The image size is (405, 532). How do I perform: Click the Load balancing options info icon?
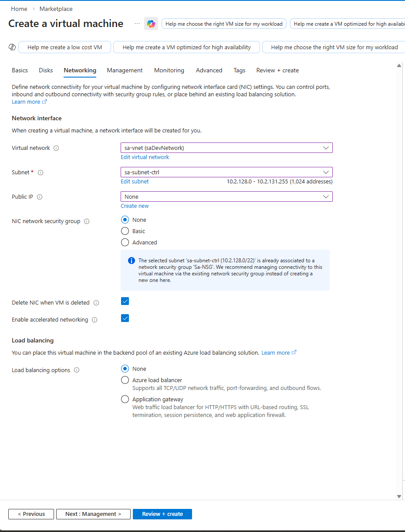[x=77, y=370]
